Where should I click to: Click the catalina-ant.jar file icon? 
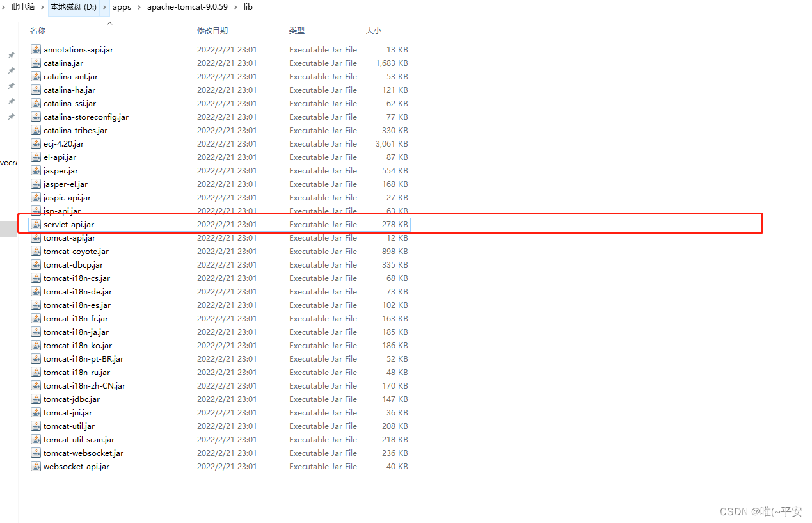pos(36,77)
